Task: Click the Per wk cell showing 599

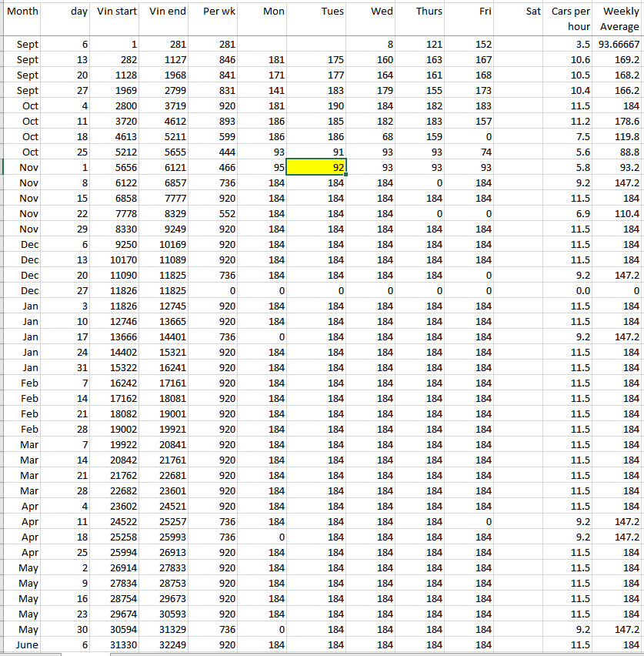Action: coord(215,136)
